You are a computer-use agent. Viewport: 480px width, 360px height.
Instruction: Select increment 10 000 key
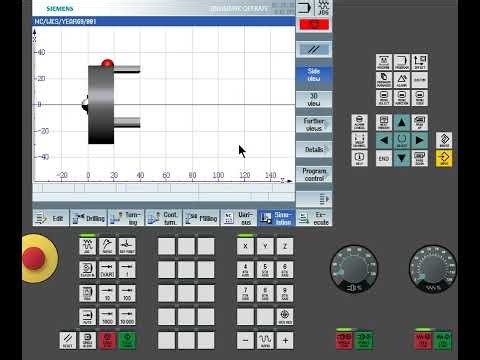click(127, 317)
